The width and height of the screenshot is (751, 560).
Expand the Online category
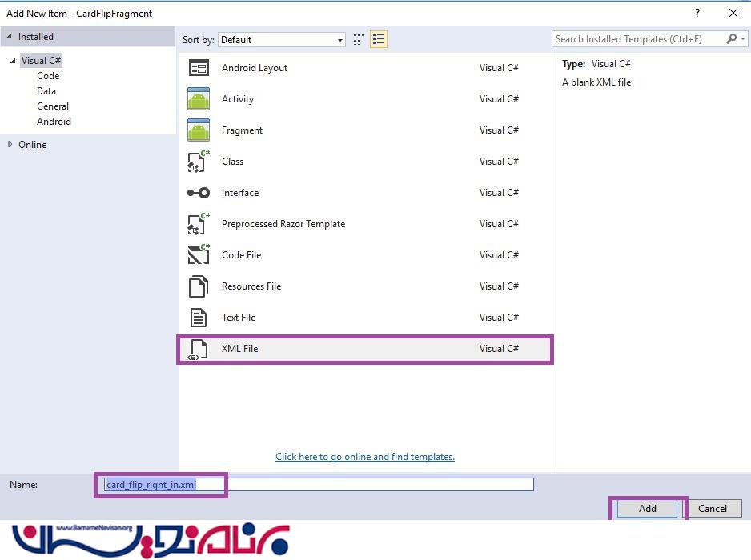[x=10, y=145]
